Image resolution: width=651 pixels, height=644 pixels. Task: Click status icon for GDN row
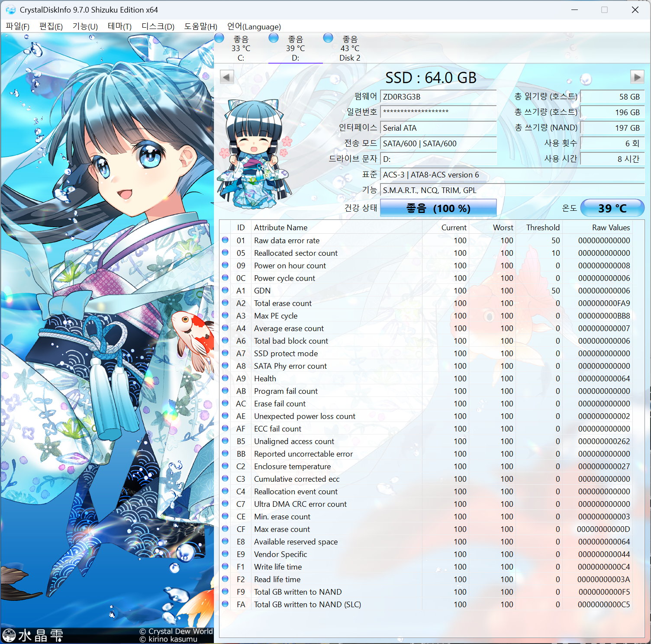click(225, 290)
